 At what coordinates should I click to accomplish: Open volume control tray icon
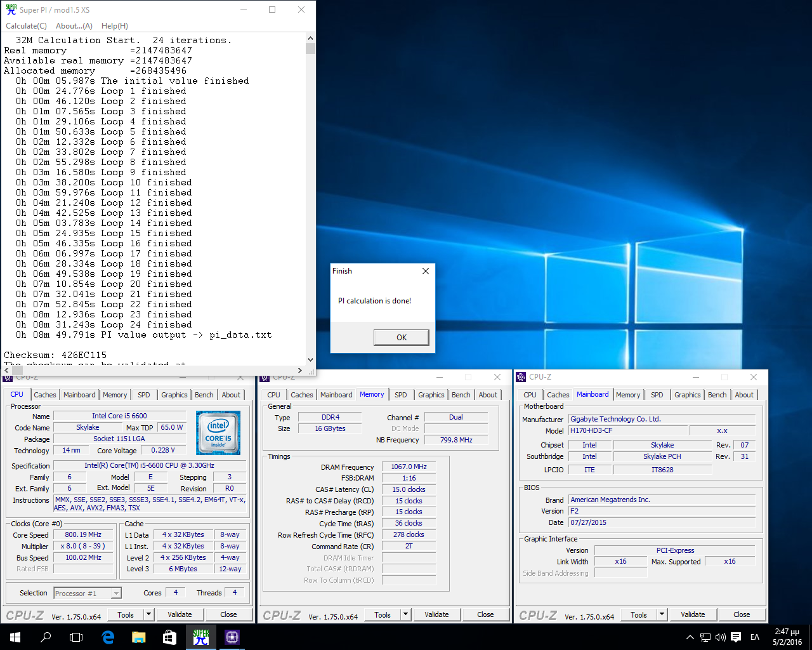(x=721, y=637)
